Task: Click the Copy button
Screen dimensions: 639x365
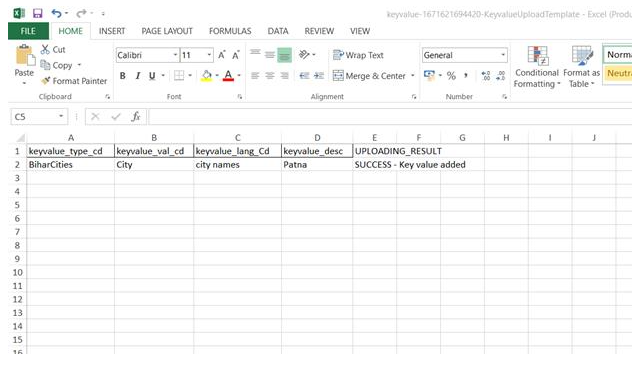Action: (x=57, y=65)
